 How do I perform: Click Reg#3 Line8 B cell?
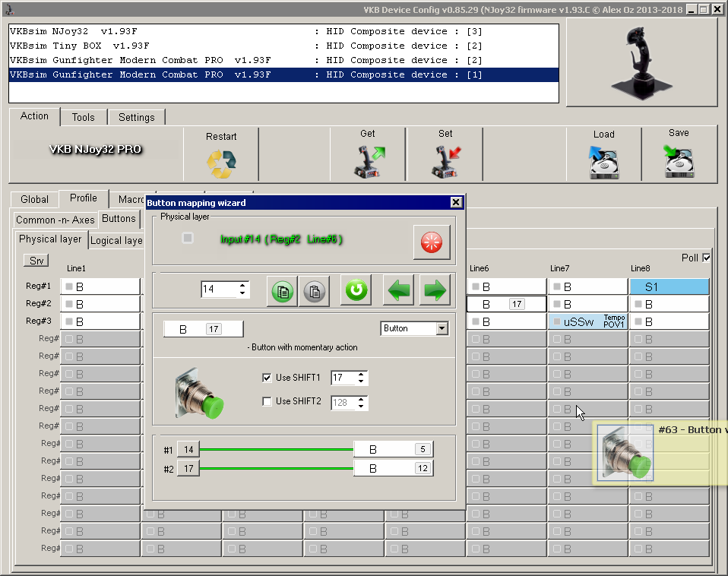tap(669, 321)
